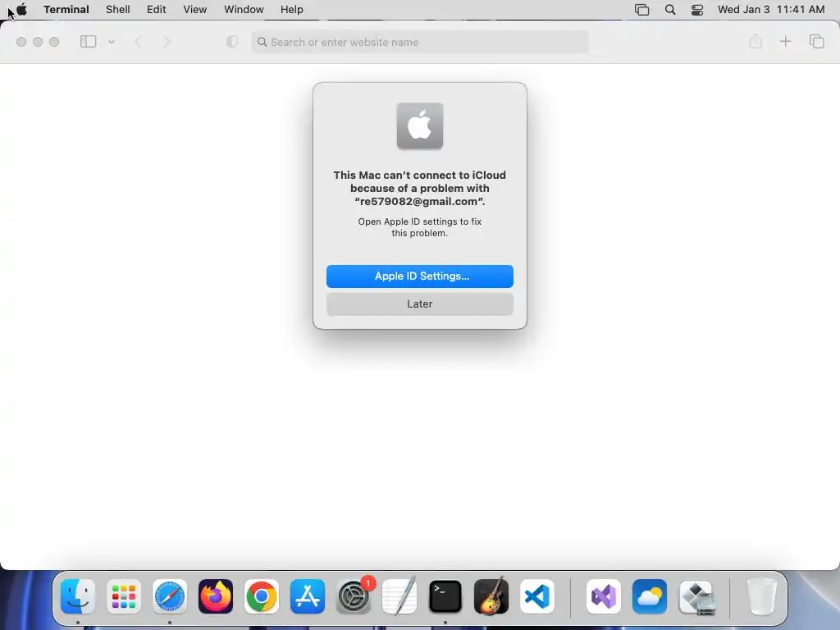Image resolution: width=840 pixels, height=630 pixels.
Task: Launch Visual Studio from the Dock
Action: click(604, 596)
